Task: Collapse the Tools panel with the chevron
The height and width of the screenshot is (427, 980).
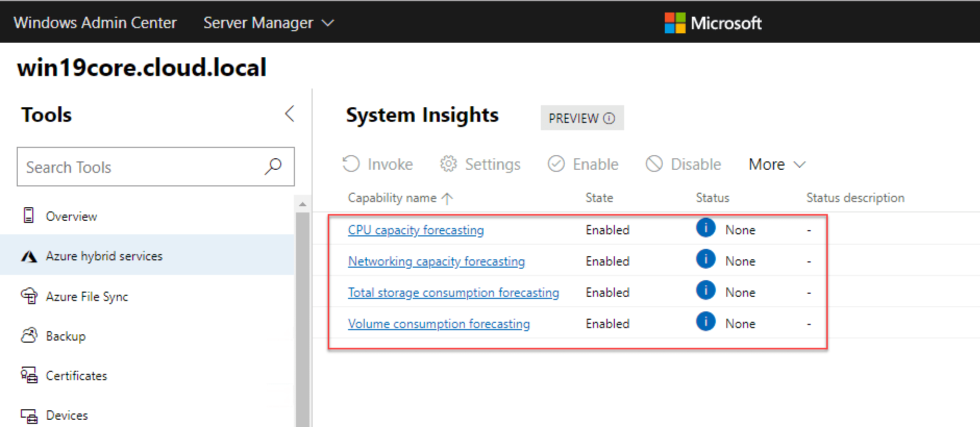Action: point(290,114)
